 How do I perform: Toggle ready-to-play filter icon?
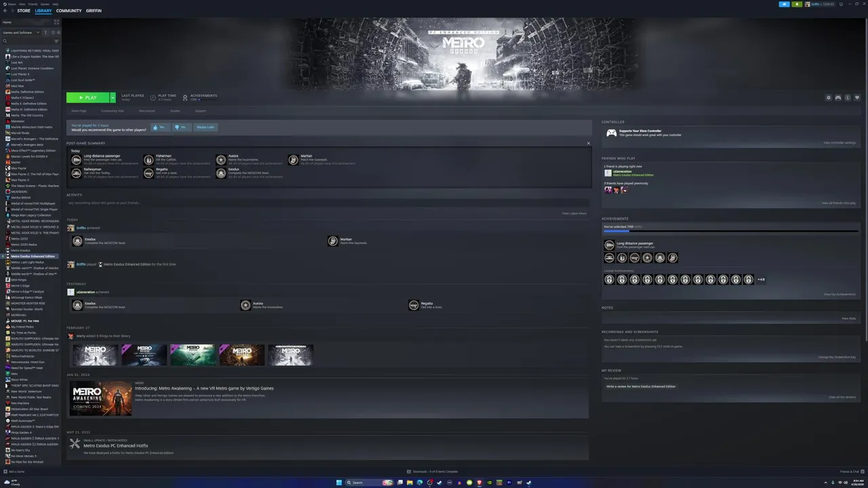[58, 33]
